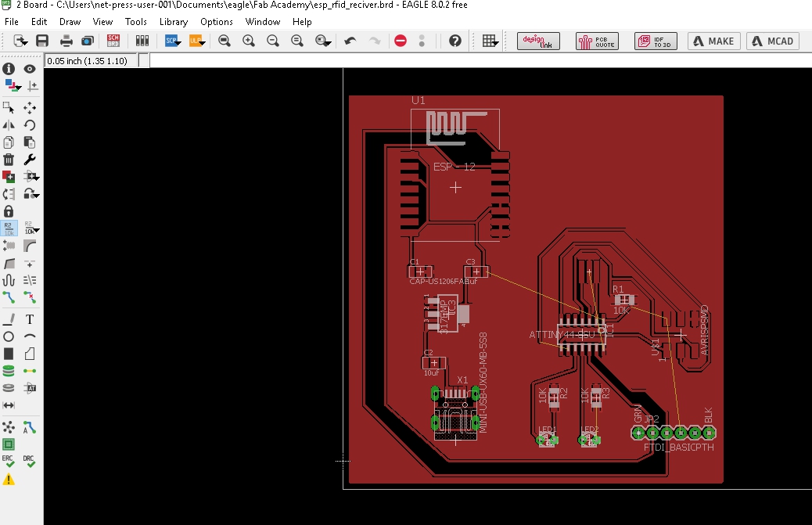Viewport: 812px width, 525px height.
Task: Select the Mark origin tool
Action: pyautogui.click(x=32, y=86)
